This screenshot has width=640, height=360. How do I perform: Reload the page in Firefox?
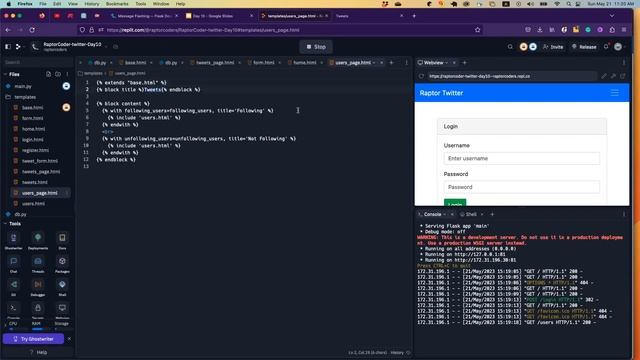point(32,30)
